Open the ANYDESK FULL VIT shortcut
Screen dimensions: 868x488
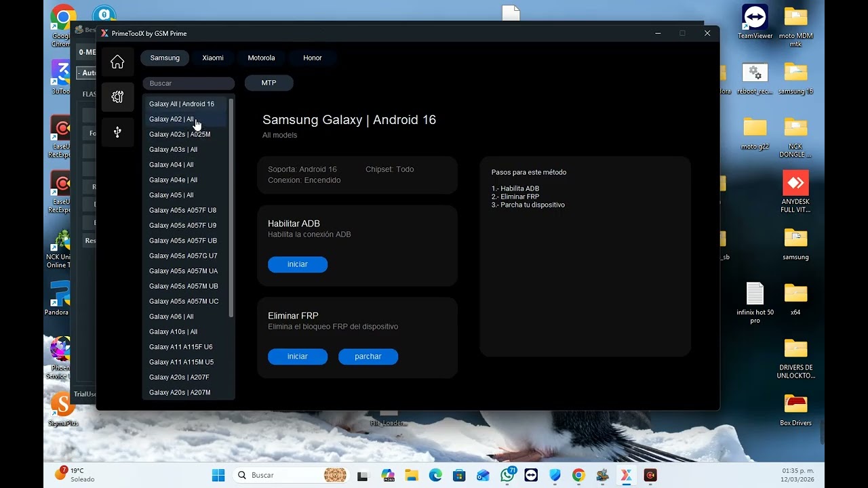point(795,192)
